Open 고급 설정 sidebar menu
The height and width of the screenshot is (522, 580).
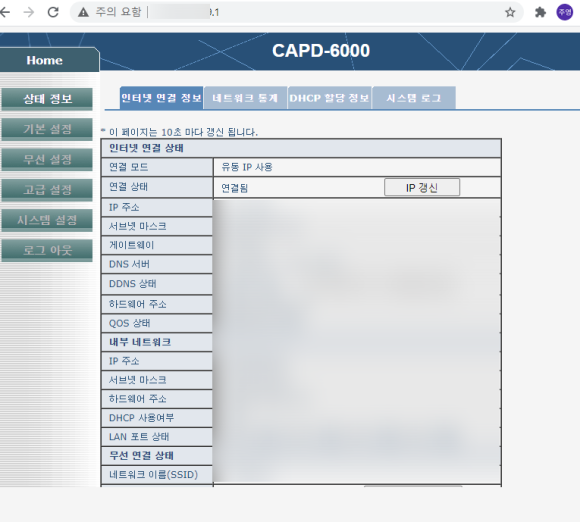[47, 190]
